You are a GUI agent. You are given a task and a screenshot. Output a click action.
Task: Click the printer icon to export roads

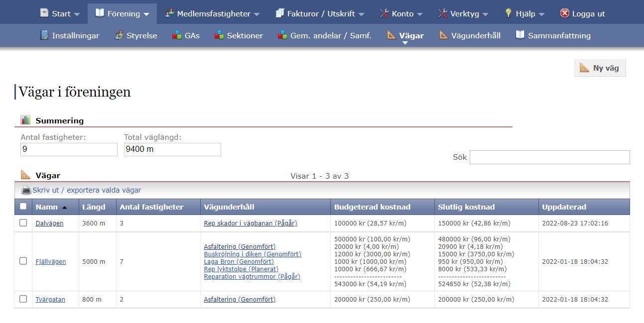point(26,190)
